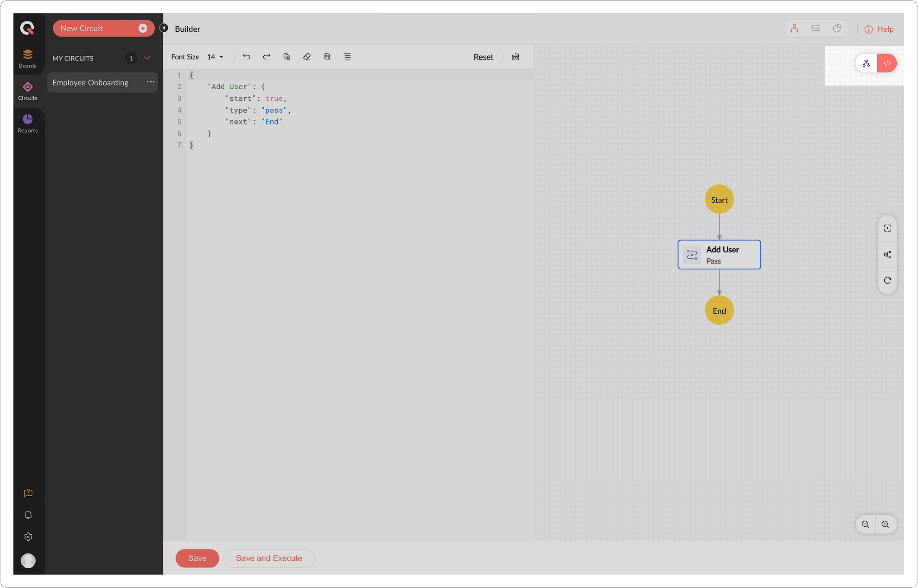Go to Boards in sidebar
918x588 pixels.
tap(28, 59)
